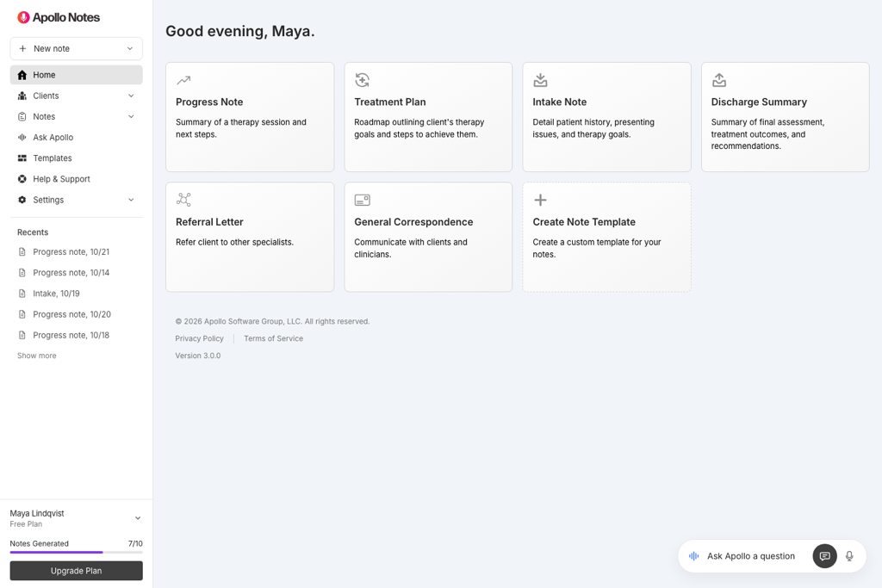The width and height of the screenshot is (882, 588).
Task: Click the document icon next to Progress note, 10/21
Action: click(x=22, y=252)
